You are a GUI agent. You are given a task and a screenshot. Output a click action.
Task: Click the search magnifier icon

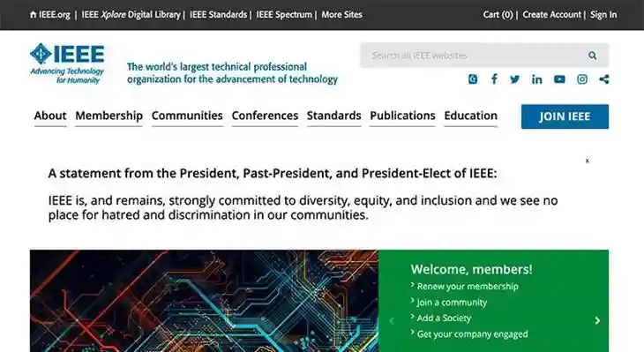tap(592, 56)
